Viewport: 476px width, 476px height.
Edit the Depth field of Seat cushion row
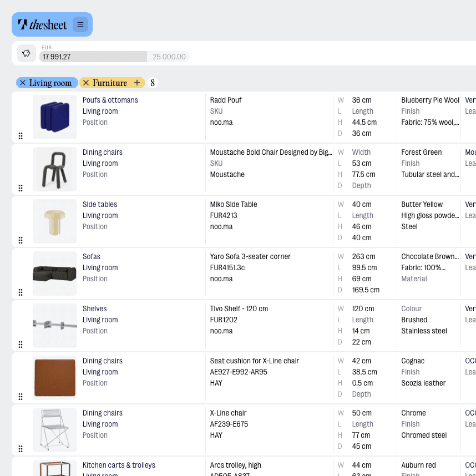pos(361,394)
